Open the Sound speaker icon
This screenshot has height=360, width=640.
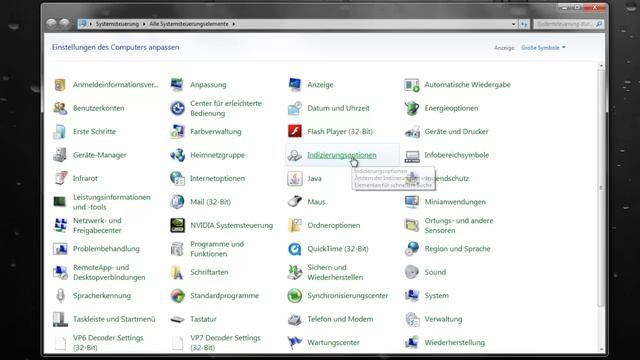[x=411, y=272]
